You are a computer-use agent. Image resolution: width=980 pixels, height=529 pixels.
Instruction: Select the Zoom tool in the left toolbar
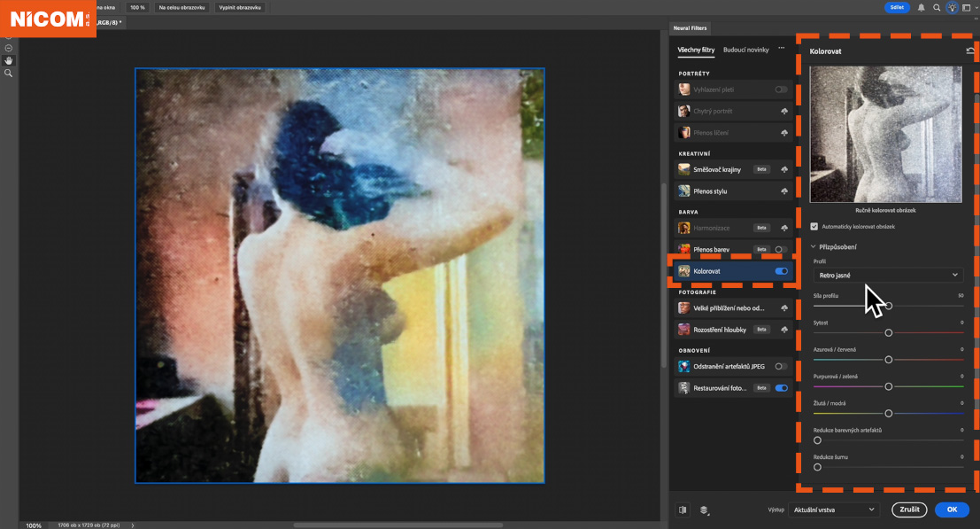click(x=9, y=74)
